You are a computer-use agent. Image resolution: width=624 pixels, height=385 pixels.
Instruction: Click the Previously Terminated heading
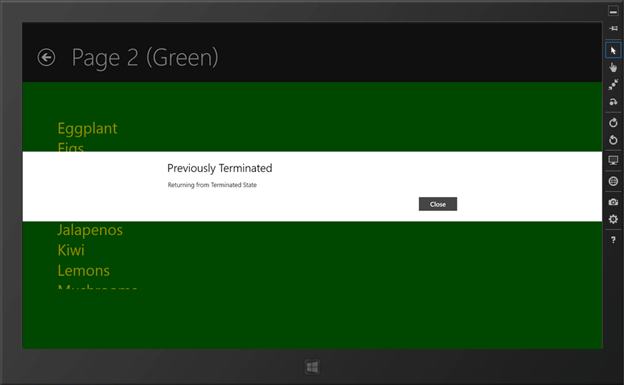[220, 168]
